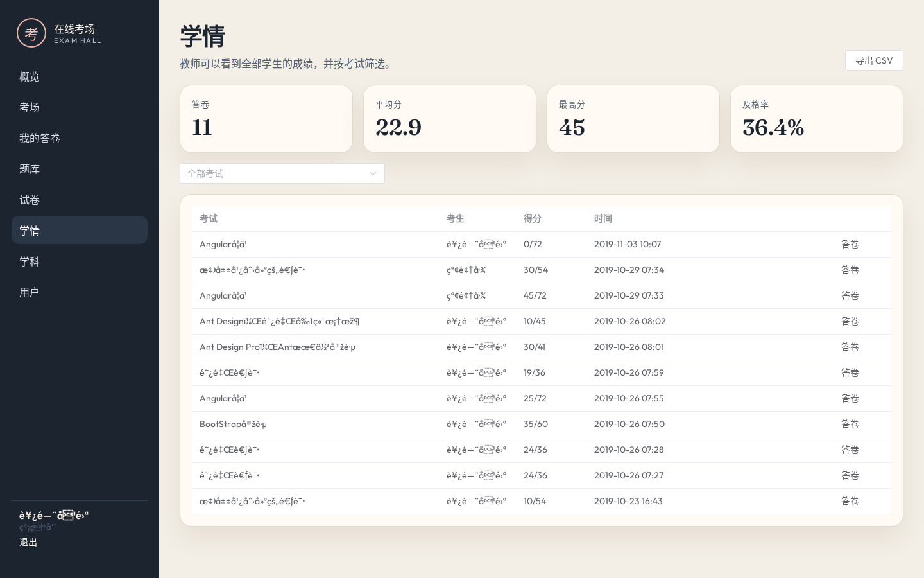Image resolution: width=924 pixels, height=578 pixels.
Task: Navigate to 题库 in the sidebar
Action: [x=80, y=169]
